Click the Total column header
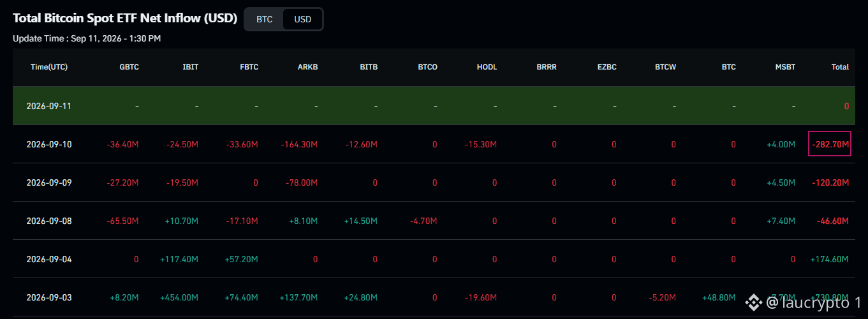The image size is (868, 319). click(840, 67)
